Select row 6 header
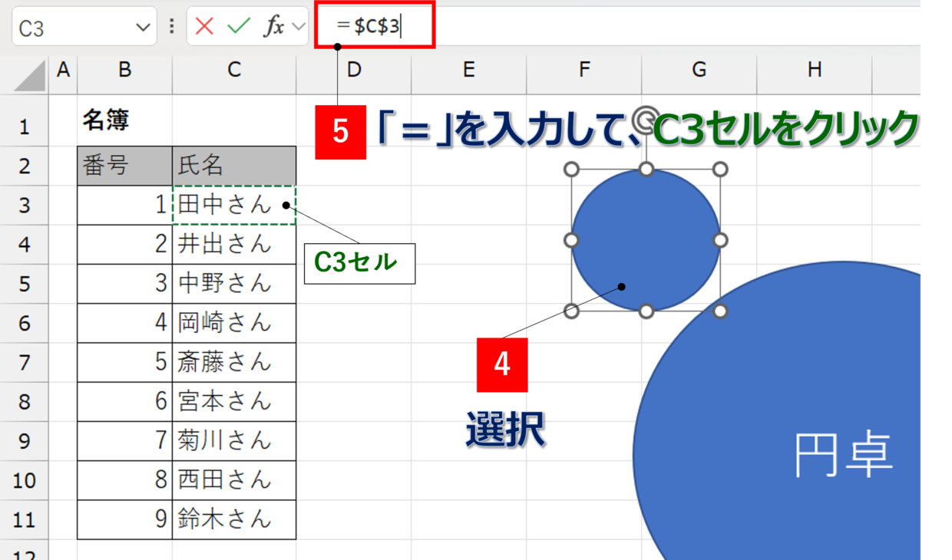 point(25,323)
